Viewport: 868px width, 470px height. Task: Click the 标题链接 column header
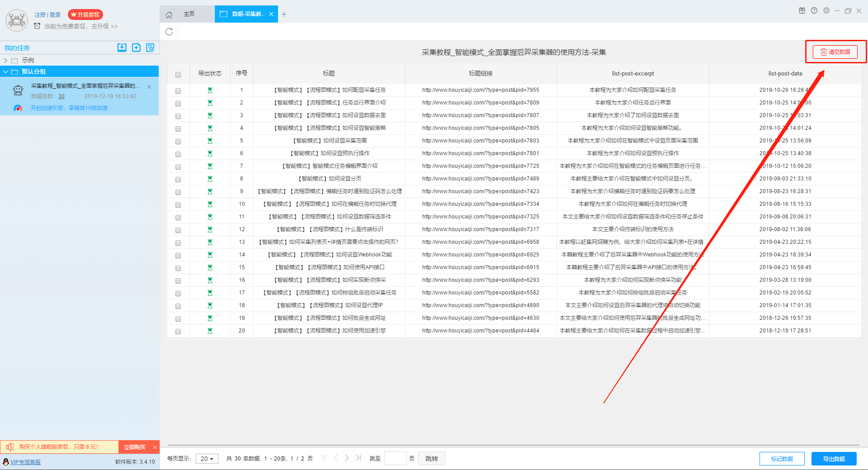(x=481, y=73)
